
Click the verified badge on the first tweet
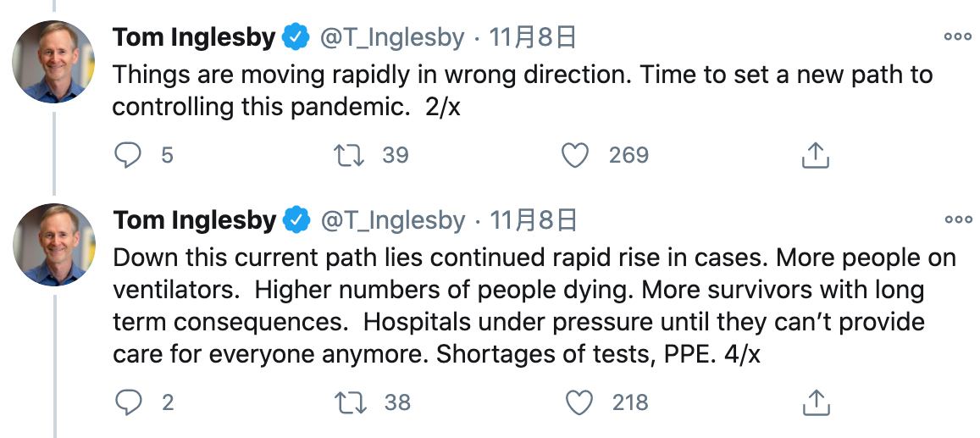pyautogui.click(x=296, y=37)
